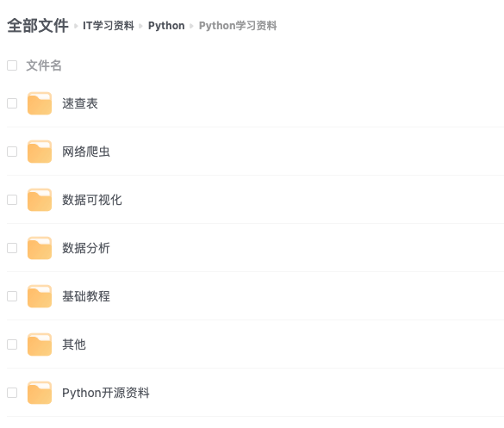The height and width of the screenshot is (428, 504).
Task: Toggle the select-all checkbox beside 文件名
Action: (x=12, y=65)
